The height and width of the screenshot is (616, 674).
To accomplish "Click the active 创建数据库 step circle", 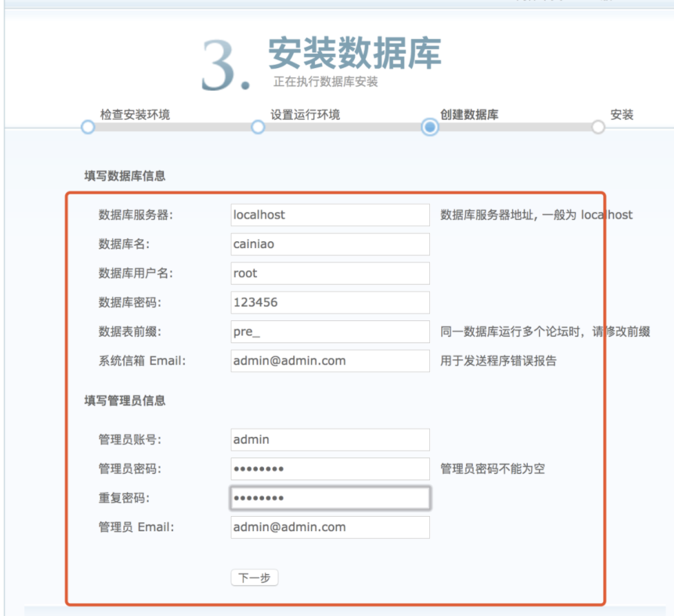I will [430, 127].
